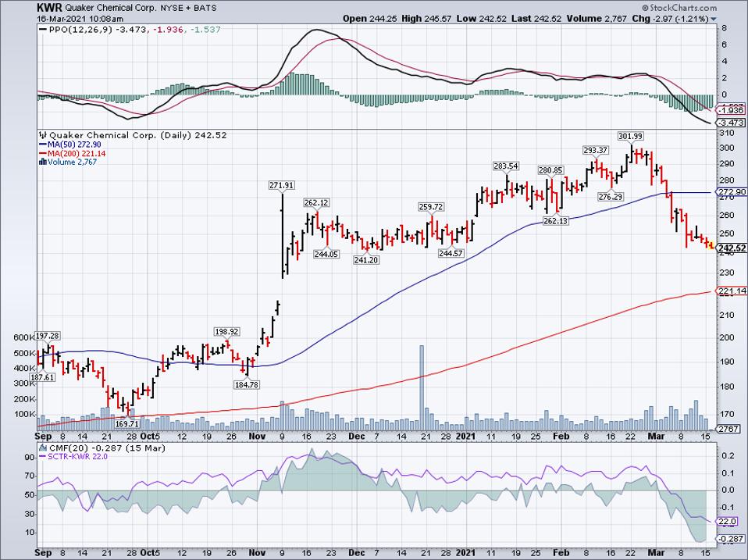748x560 pixels.
Task: Click the red line marker before MA(200)
Action: [x=42, y=154]
